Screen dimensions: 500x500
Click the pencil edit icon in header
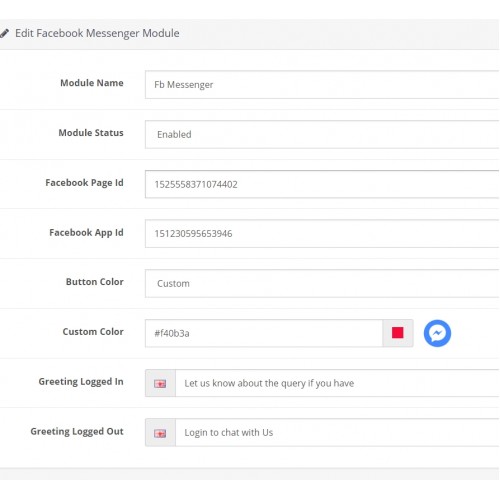click(x=4, y=33)
